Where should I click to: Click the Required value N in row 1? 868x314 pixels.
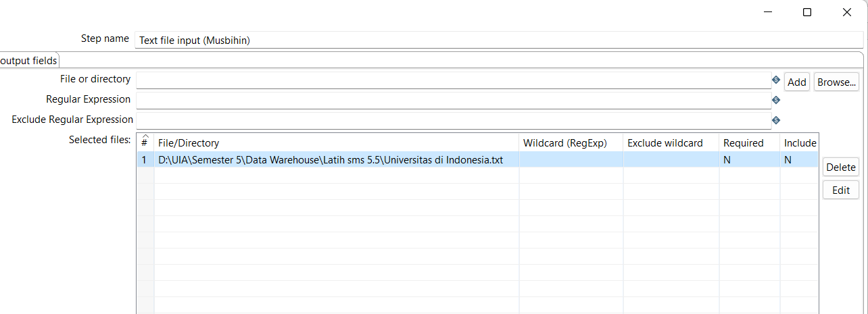[749, 160]
